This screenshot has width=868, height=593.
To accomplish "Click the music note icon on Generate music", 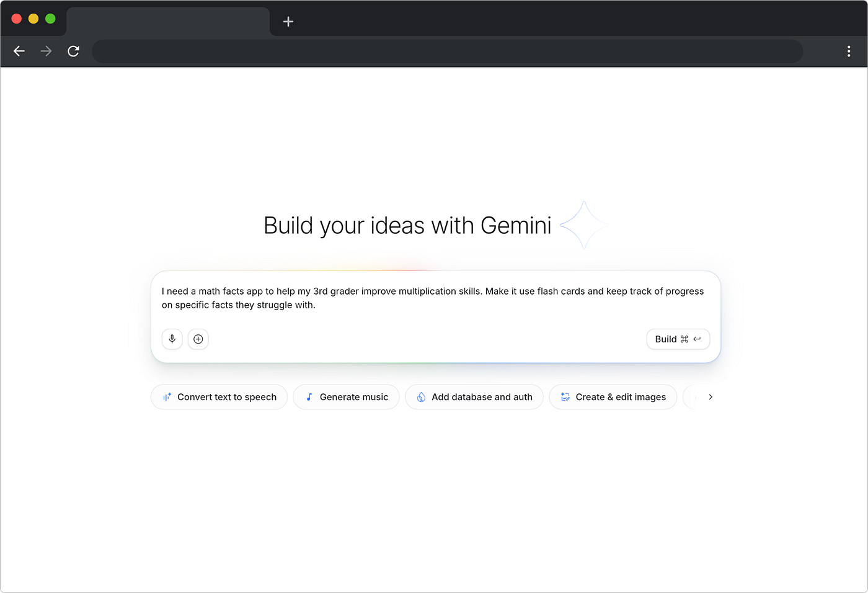I will click(x=309, y=397).
